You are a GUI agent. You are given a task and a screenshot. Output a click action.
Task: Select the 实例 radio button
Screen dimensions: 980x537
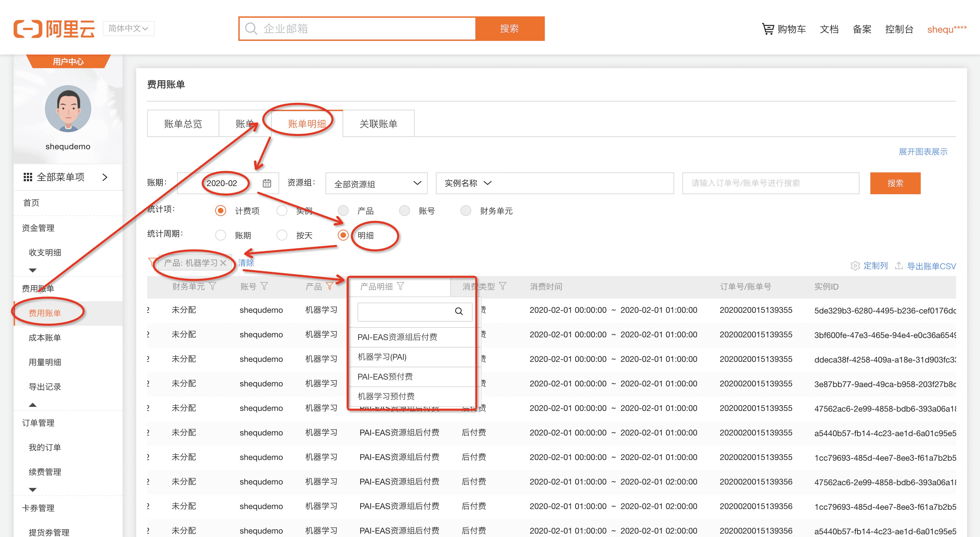tap(282, 211)
